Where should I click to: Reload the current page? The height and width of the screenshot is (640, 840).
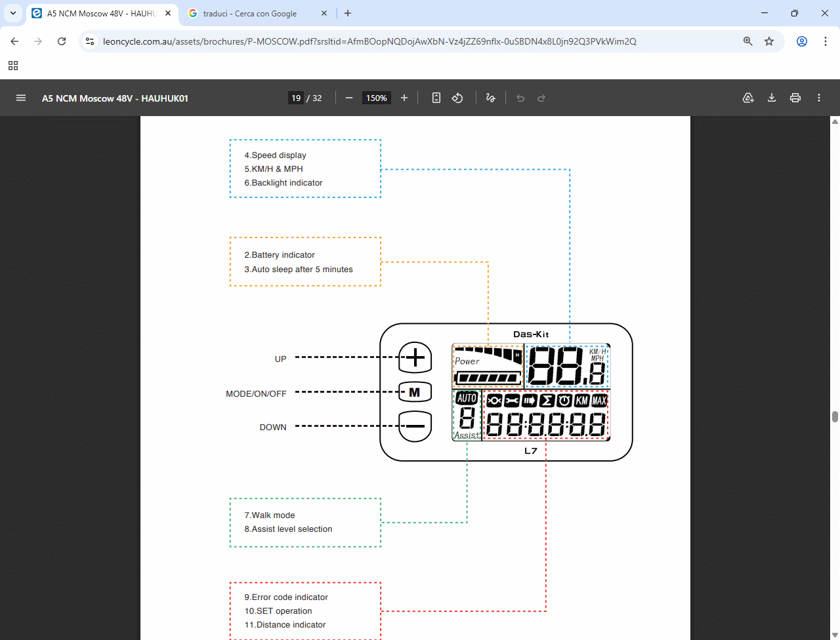[62, 41]
